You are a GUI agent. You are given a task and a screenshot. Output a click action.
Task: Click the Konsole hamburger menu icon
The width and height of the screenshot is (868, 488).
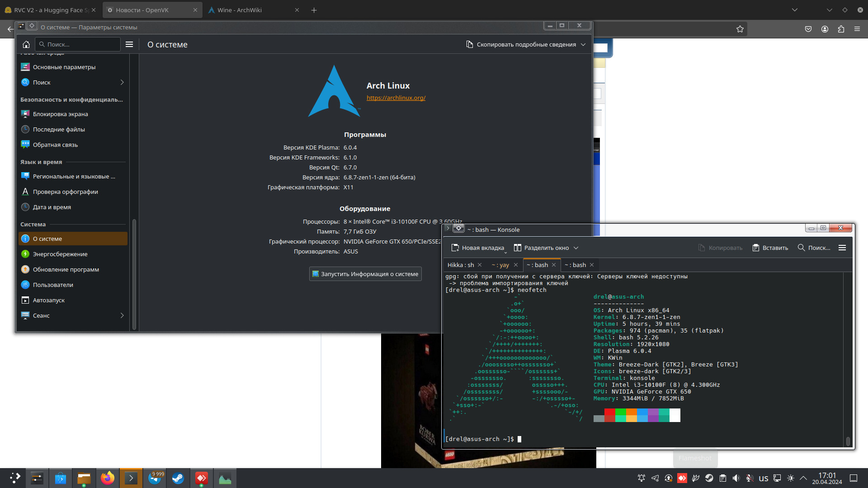[x=842, y=248]
